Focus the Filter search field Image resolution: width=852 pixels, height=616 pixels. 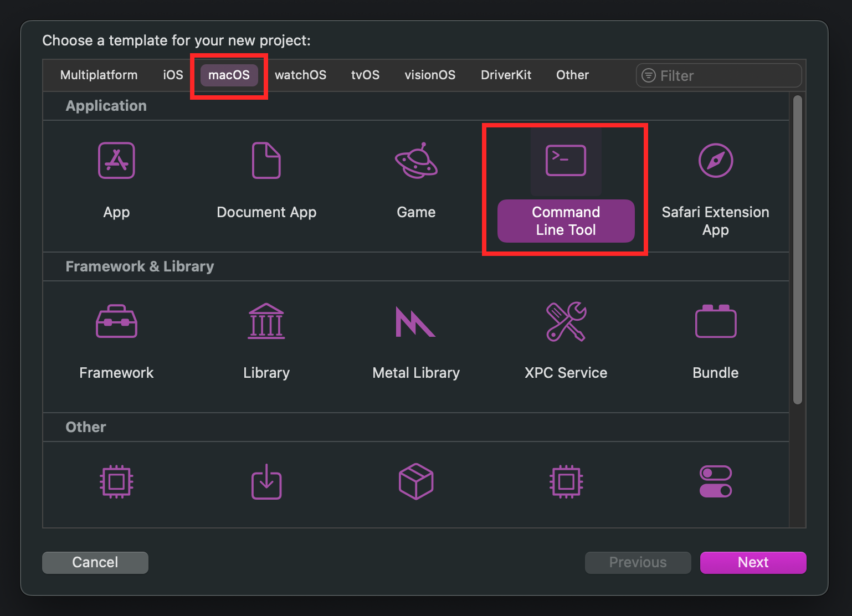click(718, 75)
